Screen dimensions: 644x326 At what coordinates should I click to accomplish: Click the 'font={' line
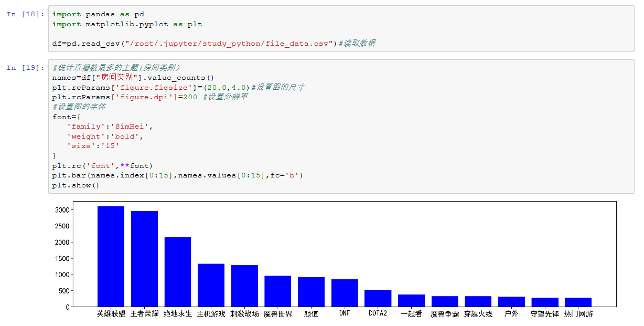[67, 117]
